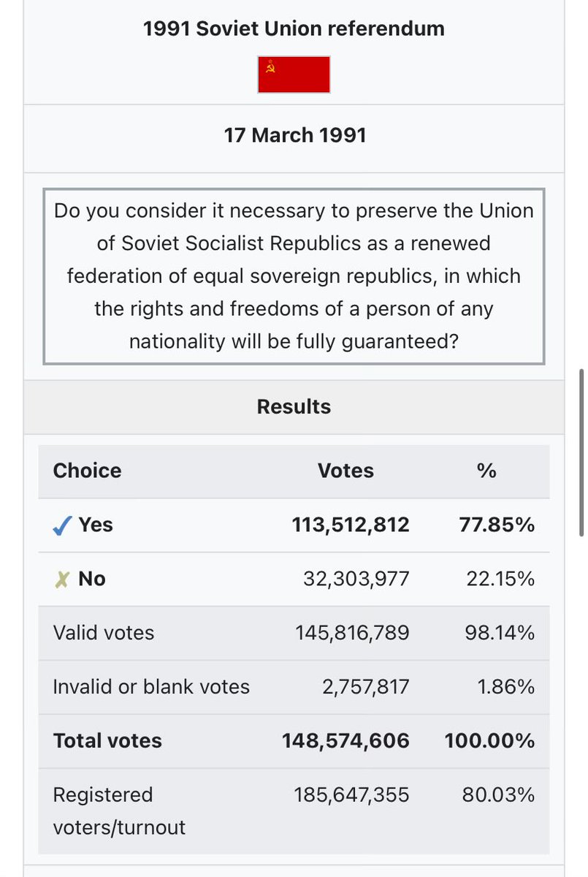Click the Valid votes row label

(x=104, y=633)
